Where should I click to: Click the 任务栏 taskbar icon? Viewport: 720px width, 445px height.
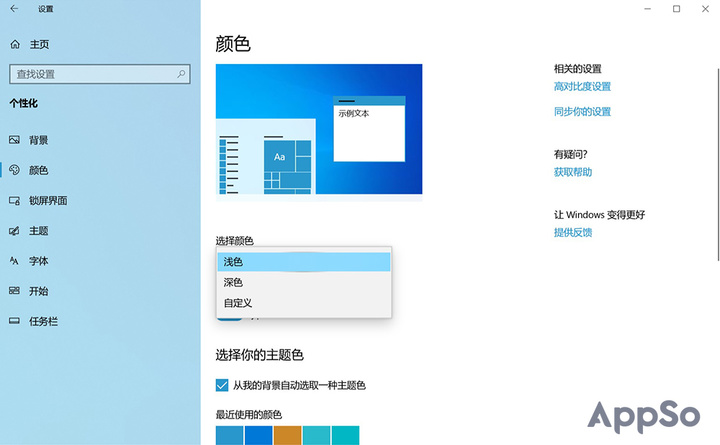[14, 321]
